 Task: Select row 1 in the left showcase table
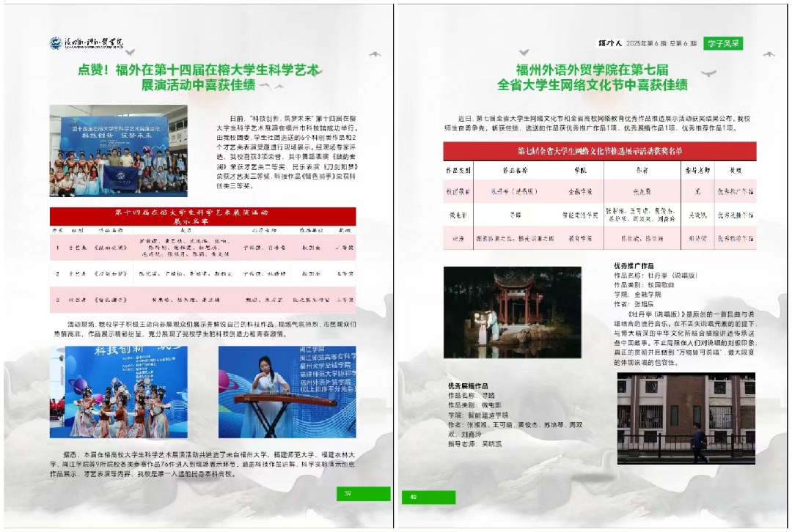[x=202, y=248]
